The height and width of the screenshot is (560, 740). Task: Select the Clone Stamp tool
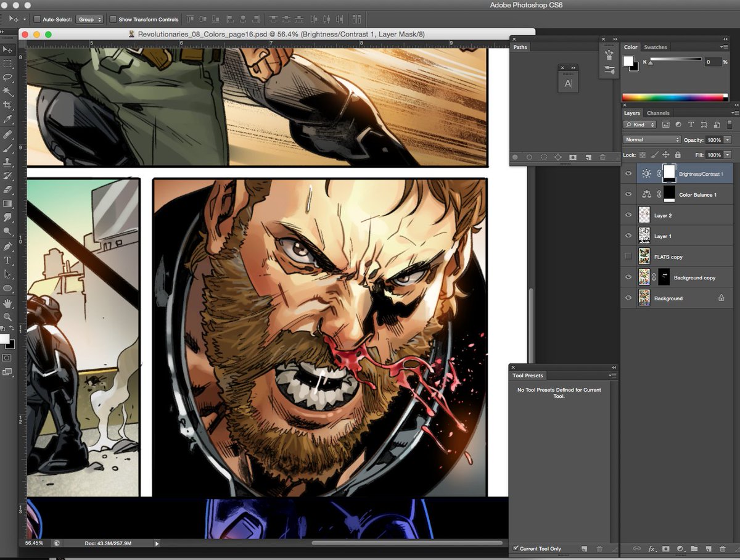(x=7, y=162)
